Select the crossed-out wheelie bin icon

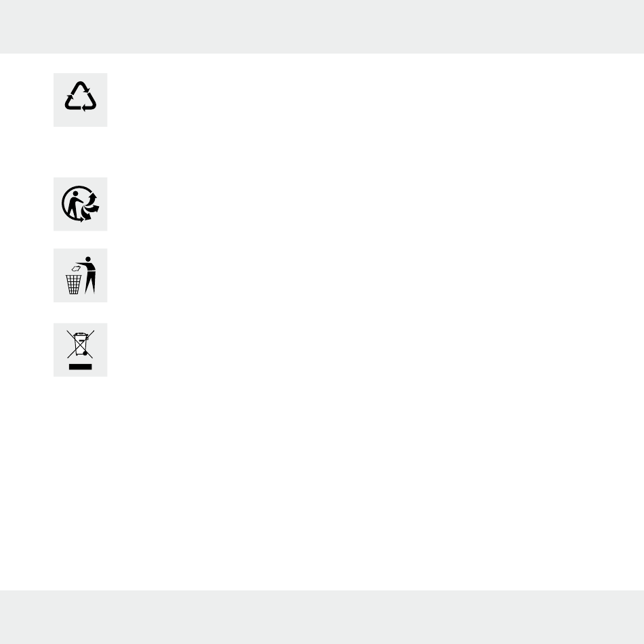pyautogui.click(x=81, y=344)
